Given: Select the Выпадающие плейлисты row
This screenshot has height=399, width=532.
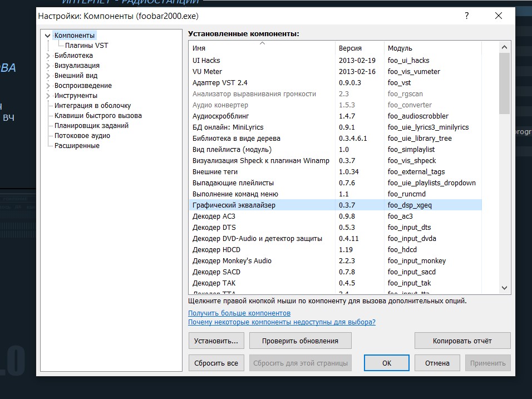Looking at the screenshot, I should [x=335, y=183].
